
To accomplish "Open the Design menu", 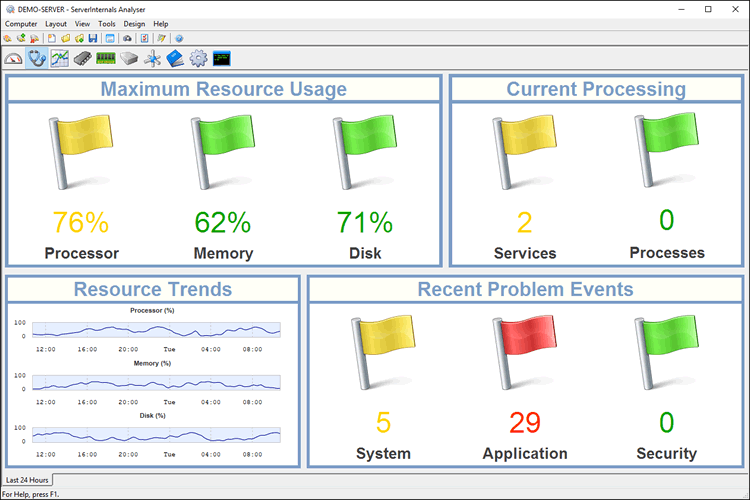I will 134,23.
